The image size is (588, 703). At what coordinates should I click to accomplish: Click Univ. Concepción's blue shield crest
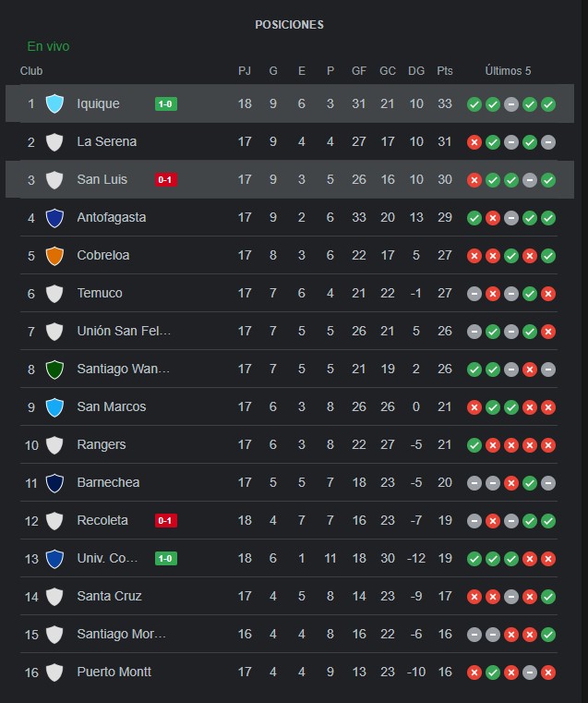[x=54, y=559]
